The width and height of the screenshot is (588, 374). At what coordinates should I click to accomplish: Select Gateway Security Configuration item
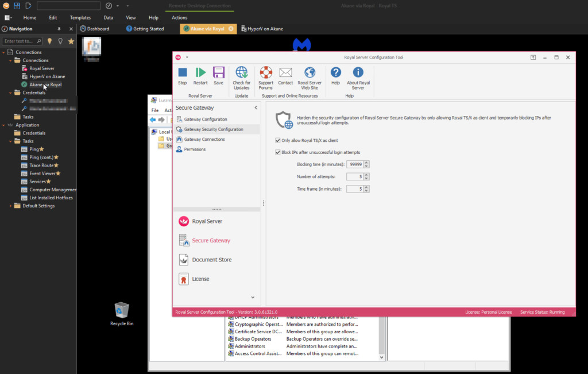[216, 129]
